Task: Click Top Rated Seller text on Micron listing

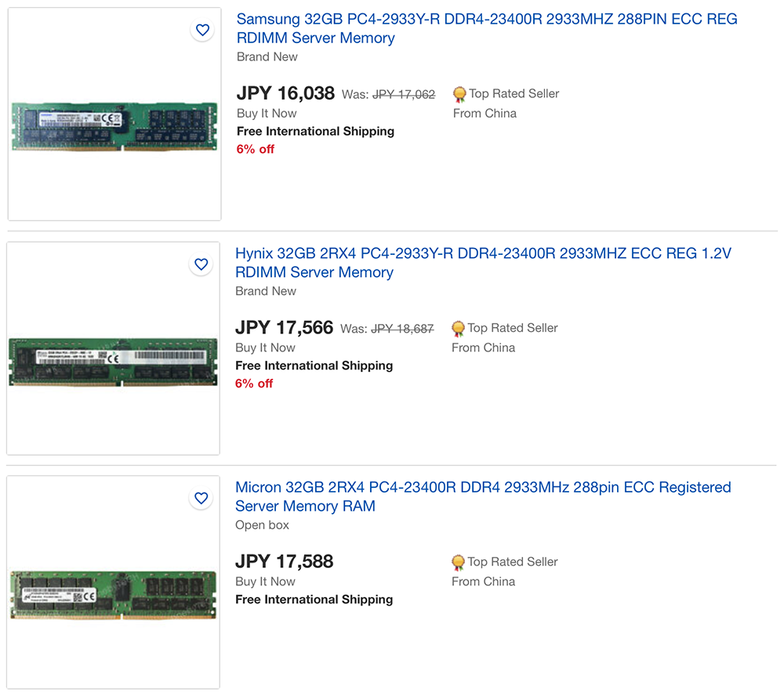Action: 512,562
